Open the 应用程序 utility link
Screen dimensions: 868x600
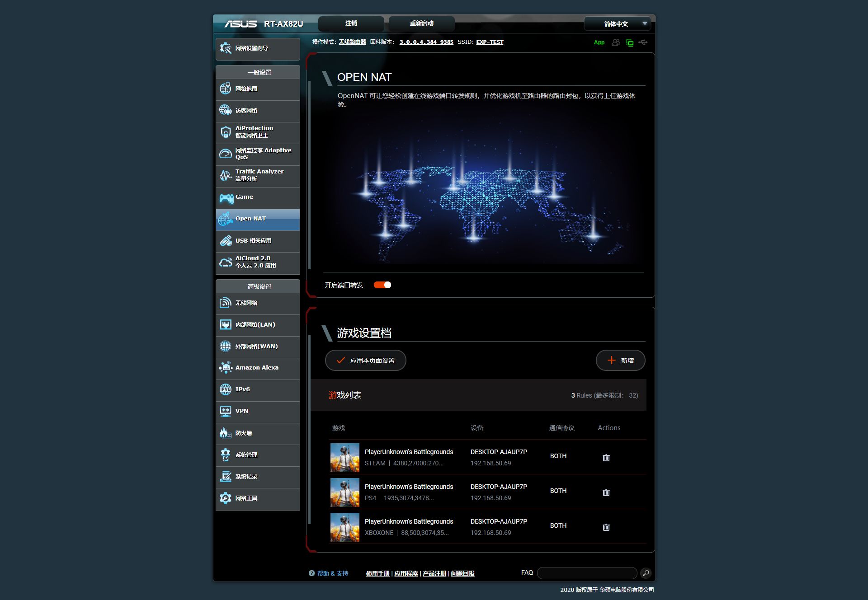coord(406,573)
